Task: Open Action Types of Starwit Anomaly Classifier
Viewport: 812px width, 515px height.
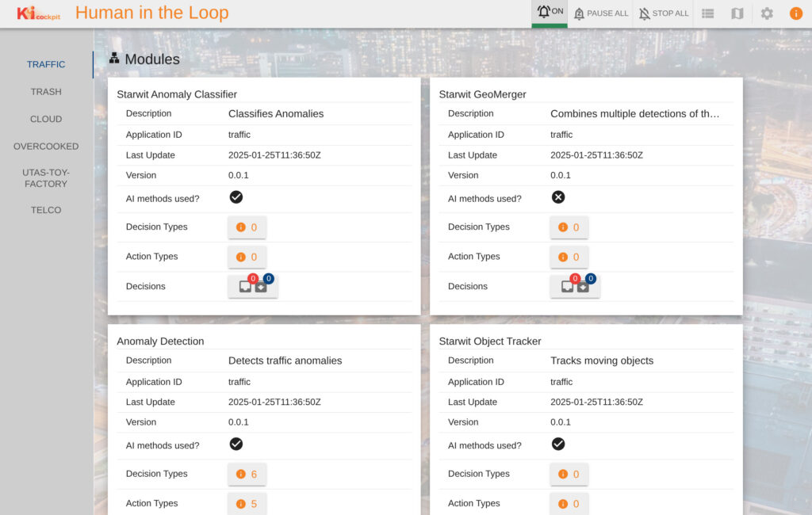Action: point(247,257)
